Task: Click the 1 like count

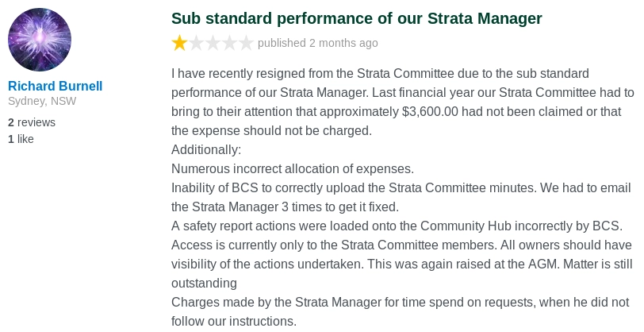Action: (x=21, y=139)
